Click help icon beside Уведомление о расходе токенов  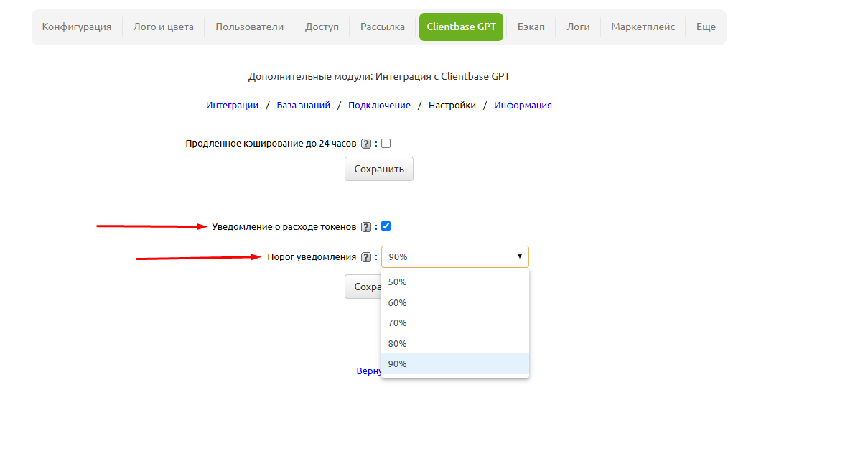point(366,227)
